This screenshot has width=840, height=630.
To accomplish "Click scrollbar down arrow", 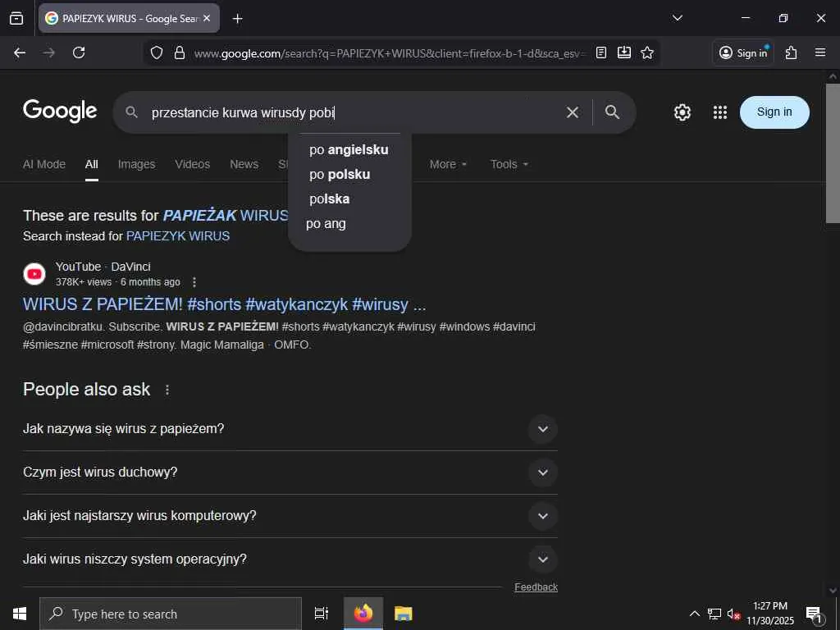I will (x=833, y=591).
